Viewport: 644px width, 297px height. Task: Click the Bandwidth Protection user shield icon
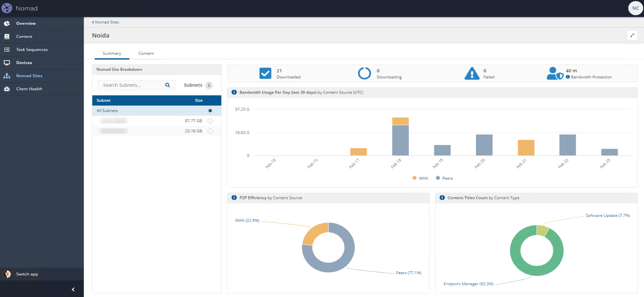point(555,73)
